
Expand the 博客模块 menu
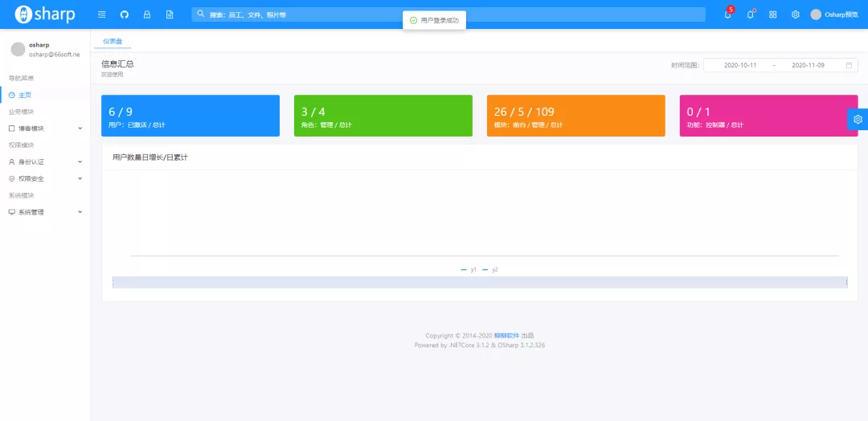pyautogui.click(x=45, y=129)
